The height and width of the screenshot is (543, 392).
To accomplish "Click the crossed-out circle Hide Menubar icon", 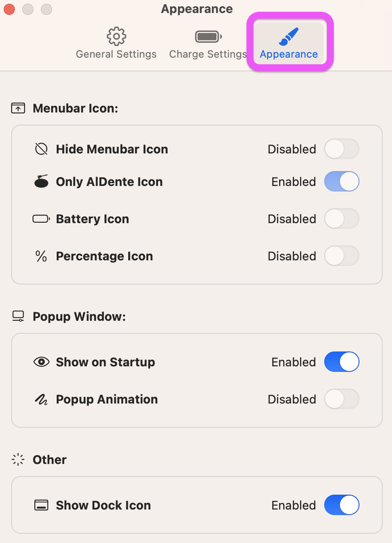I will [x=41, y=149].
